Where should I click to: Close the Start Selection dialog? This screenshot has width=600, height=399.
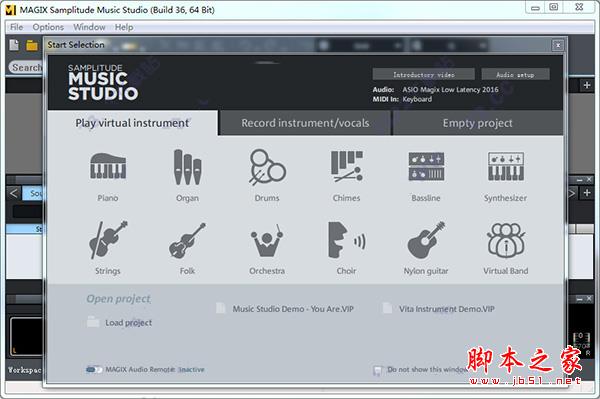[x=558, y=45]
